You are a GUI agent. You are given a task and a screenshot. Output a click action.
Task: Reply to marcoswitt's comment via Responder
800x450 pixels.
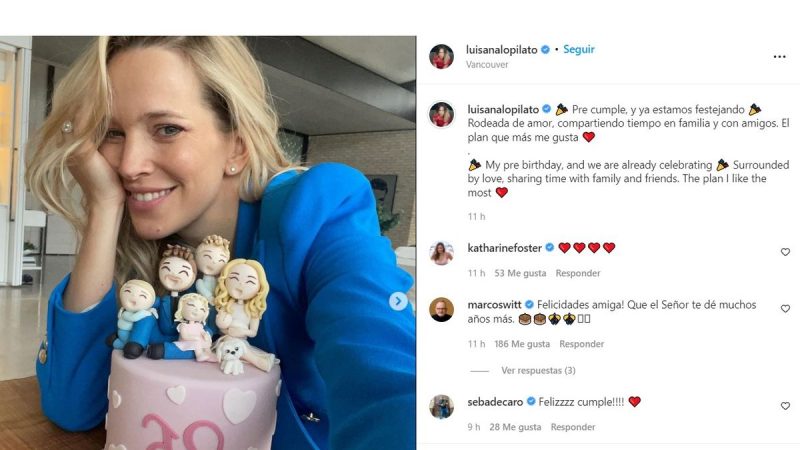coord(581,344)
